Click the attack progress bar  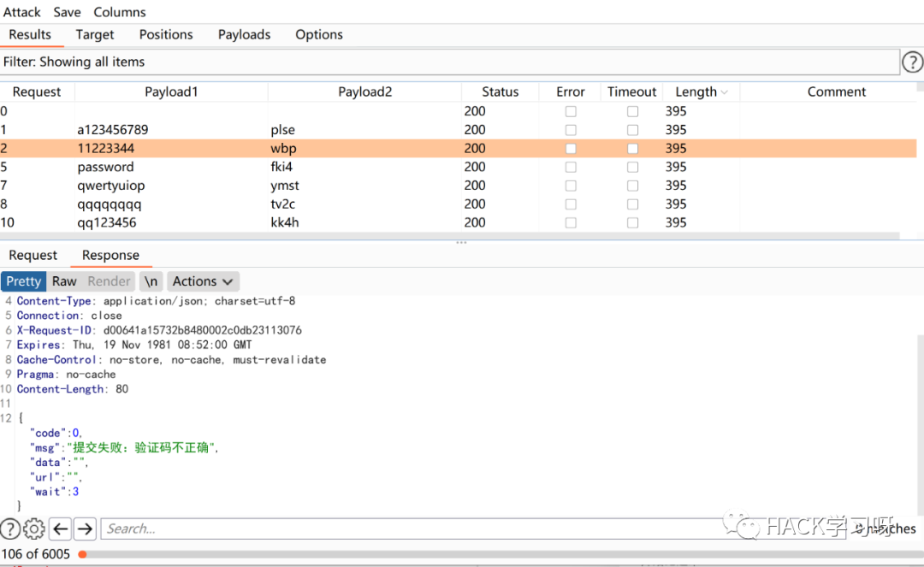point(500,555)
